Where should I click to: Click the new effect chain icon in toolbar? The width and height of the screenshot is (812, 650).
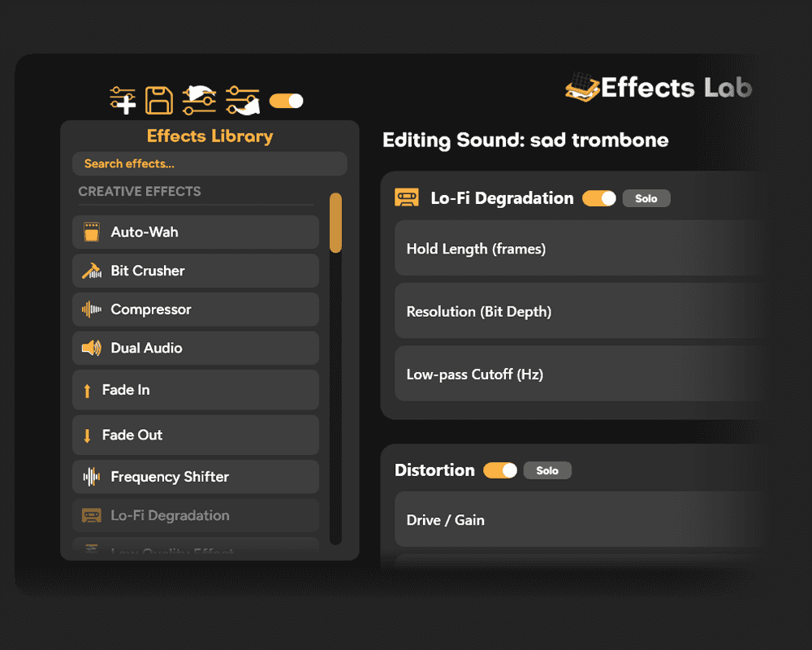coord(122,99)
